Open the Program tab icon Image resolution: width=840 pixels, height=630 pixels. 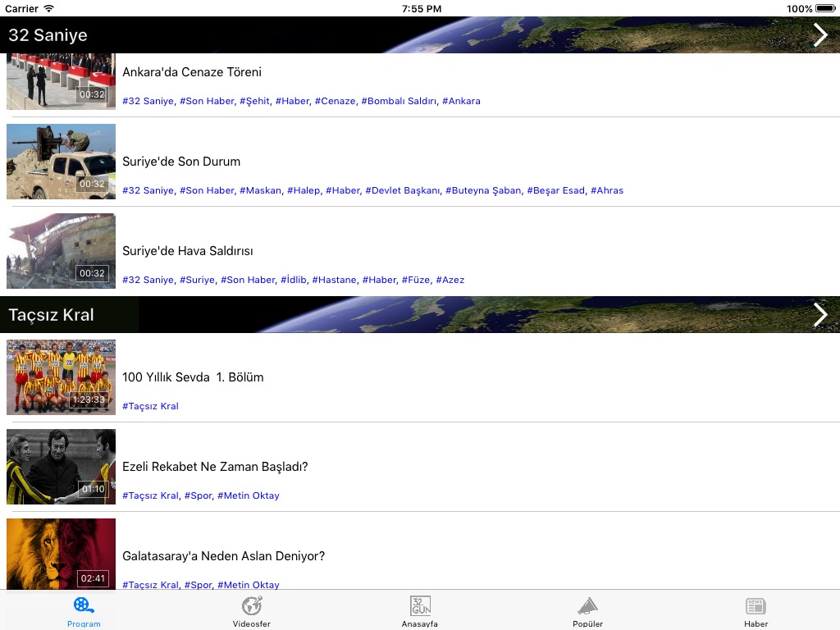click(84, 606)
